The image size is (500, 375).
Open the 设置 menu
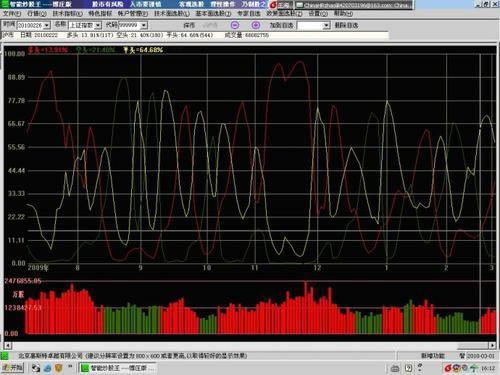pos(318,14)
